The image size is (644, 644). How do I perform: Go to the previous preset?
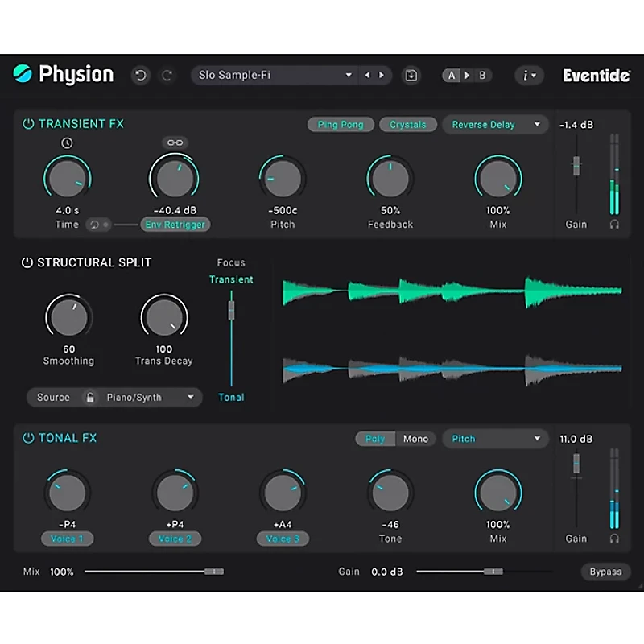368,75
